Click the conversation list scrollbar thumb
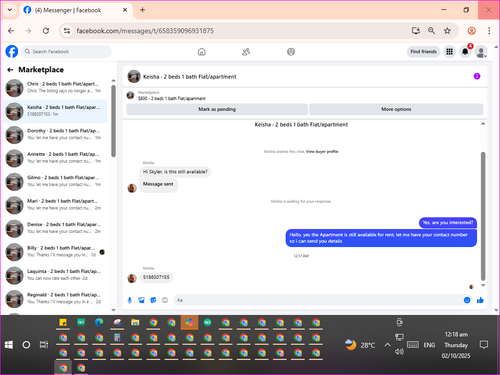500x375 pixels. point(113,121)
